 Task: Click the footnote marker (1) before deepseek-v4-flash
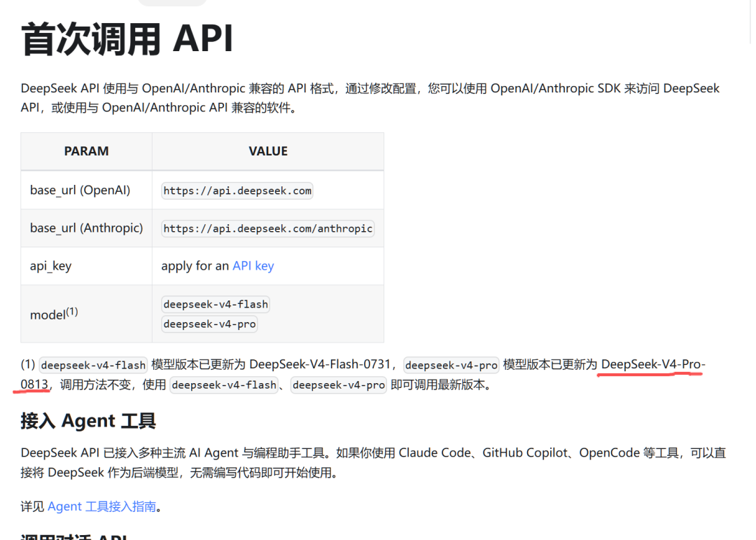pyautogui.click(x=28, y=364)
